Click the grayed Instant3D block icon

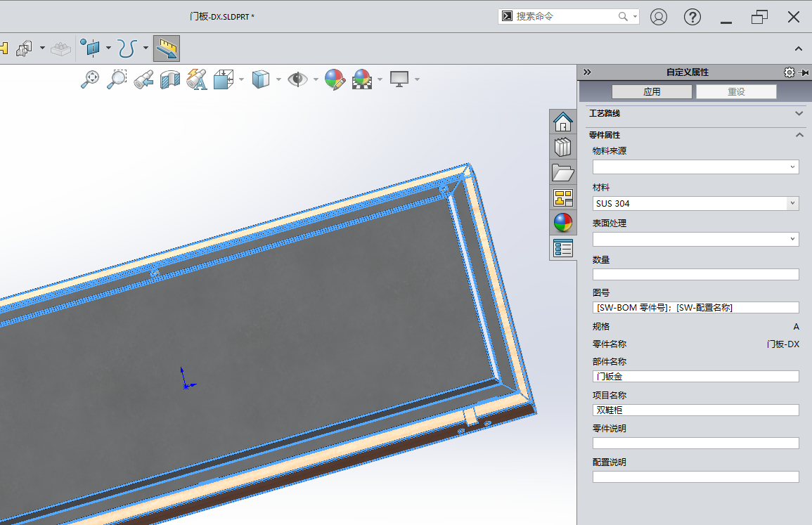[60, 48]
